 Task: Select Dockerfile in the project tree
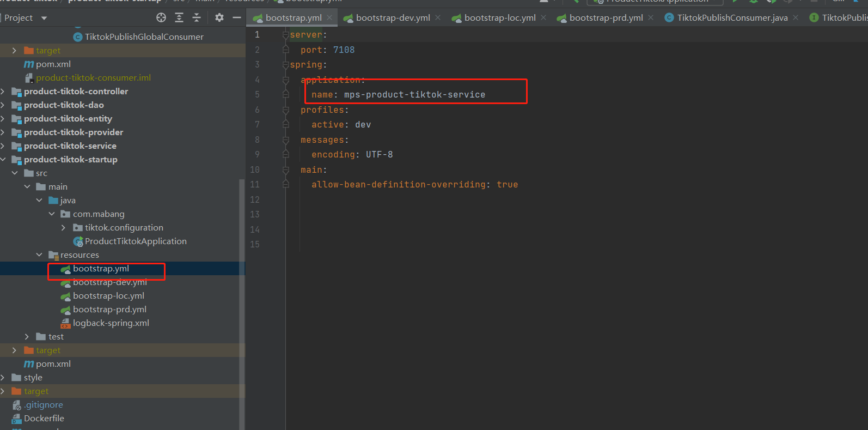pos(44,419)
